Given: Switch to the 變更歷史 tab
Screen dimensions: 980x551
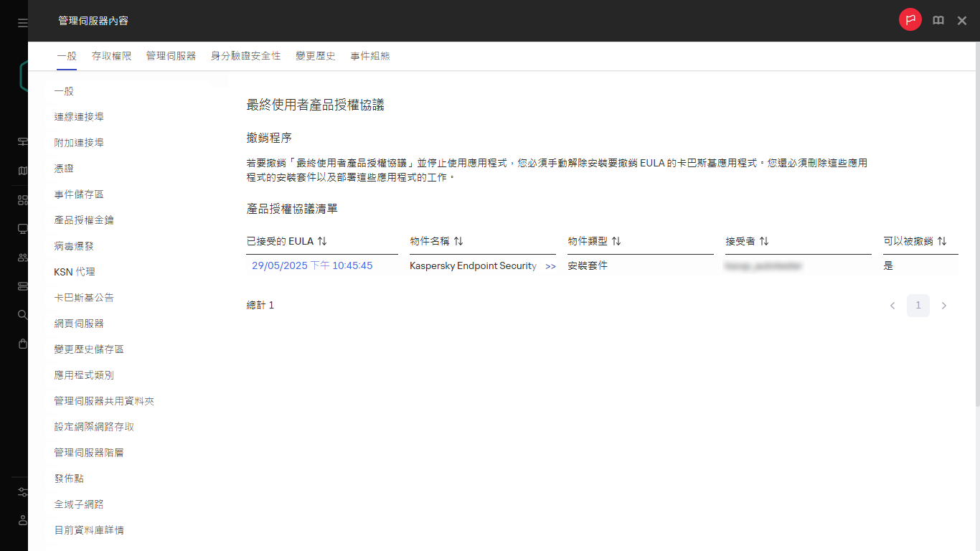Looking at the screenshot, I should (x=315, y=55).
